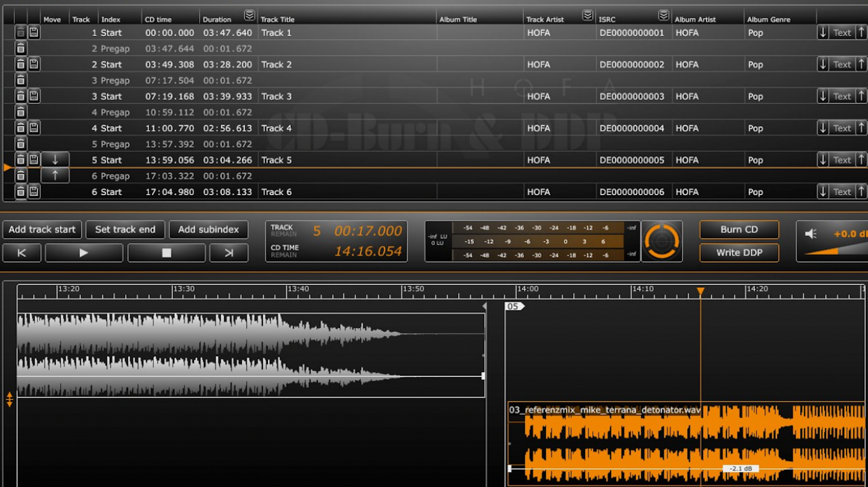Screen dimensions: 868x487
Task: Open the ISRC column dropdown arrow
Action: tap(663, 16)
